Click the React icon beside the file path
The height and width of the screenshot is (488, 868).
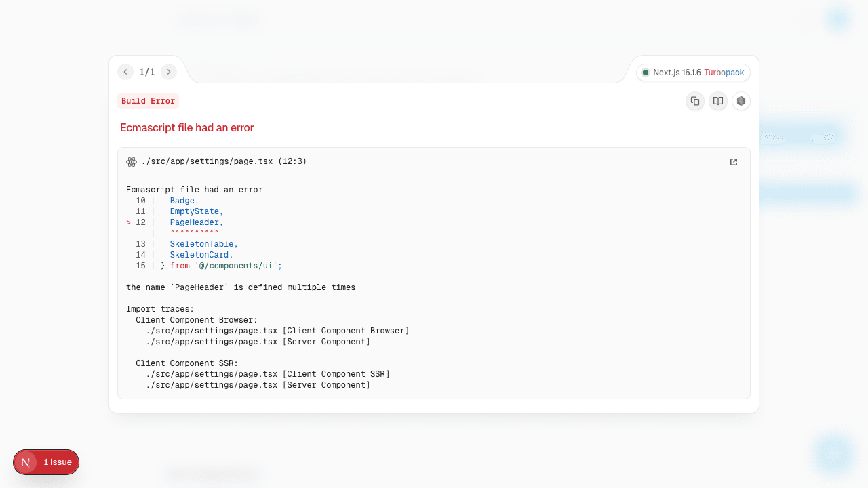(131, 161)
